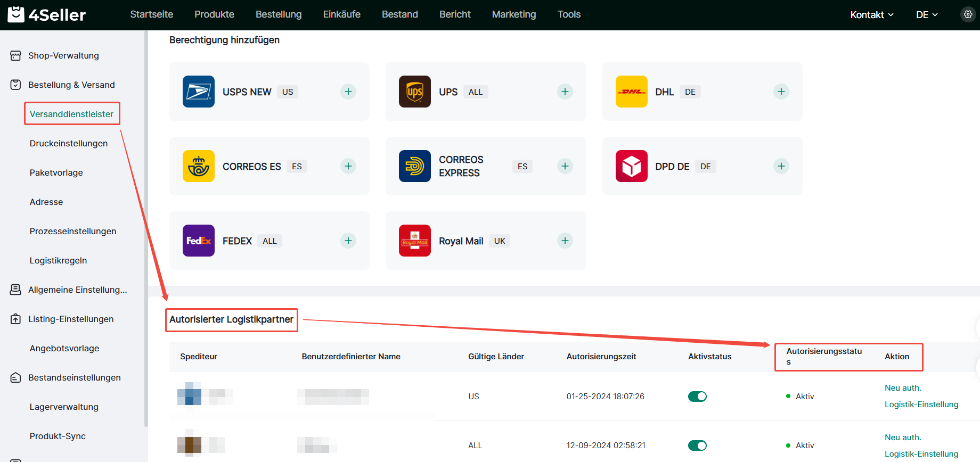Add CORREOS ES carrier authorization

pyautogui.click(x=348, y=166)
